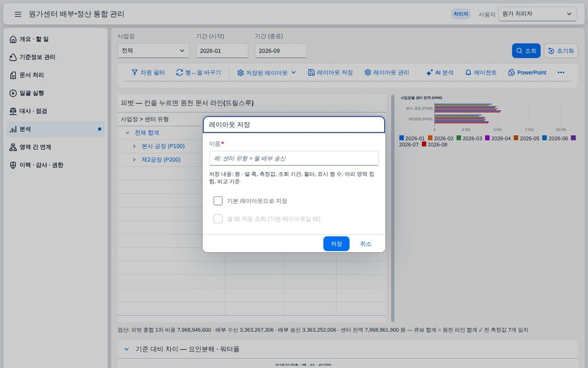Open the 사용자 role dropdown
Screen dimensions: 588x368
(537, 14)
